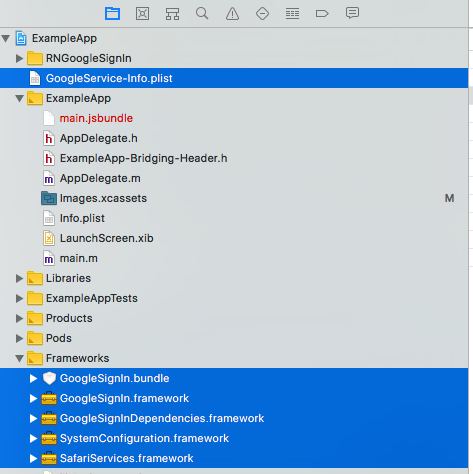Open the Find navigator magnifier icon
Screen dimensions: 473x474
(x=202, y=14)
